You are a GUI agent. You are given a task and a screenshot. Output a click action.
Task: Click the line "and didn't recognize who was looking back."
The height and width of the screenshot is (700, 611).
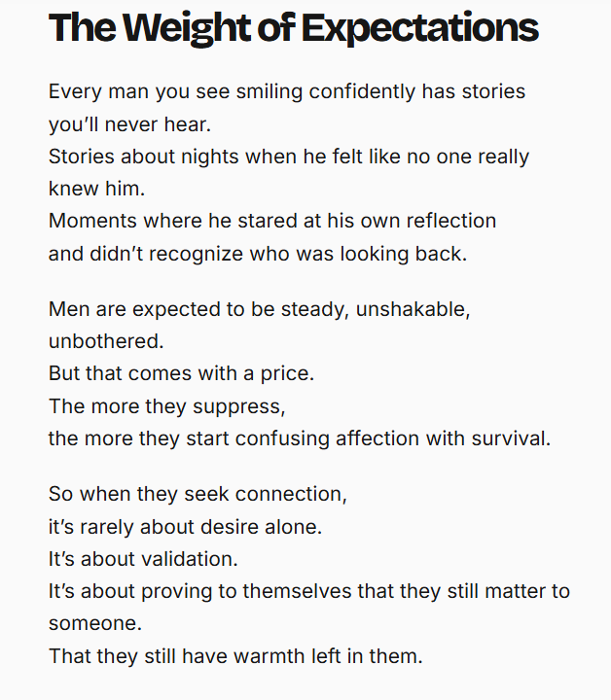[x=258, y=253]
